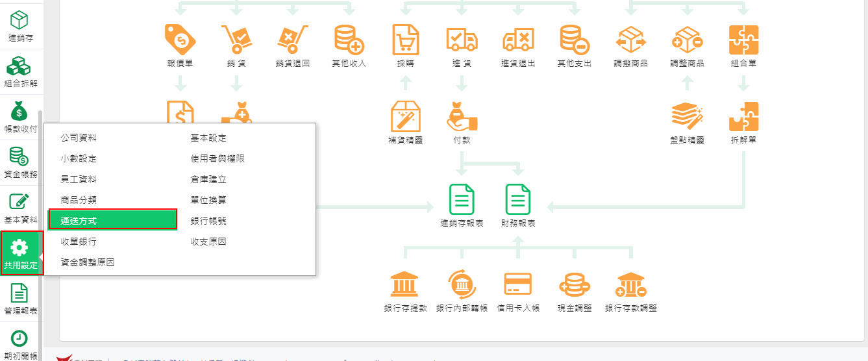The width and height of the screenshot is (868, 361).
Task: Open the 財務報表 document icon
Action: 518,199
